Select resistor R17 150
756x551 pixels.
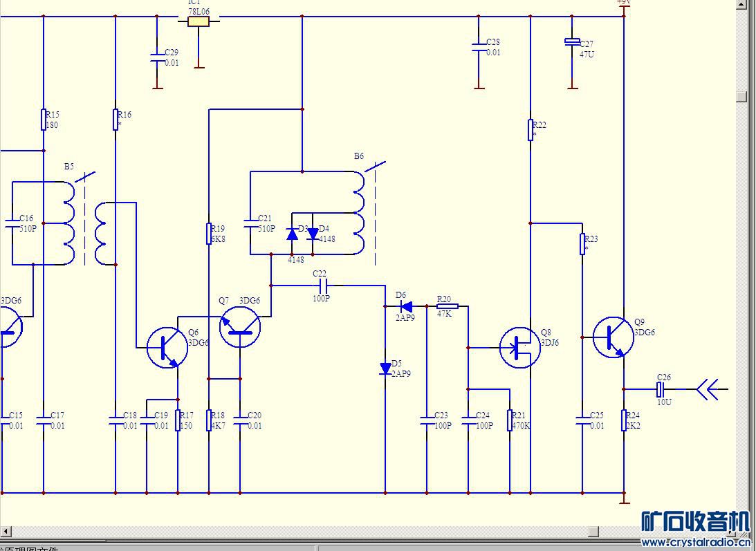(178, 420)
